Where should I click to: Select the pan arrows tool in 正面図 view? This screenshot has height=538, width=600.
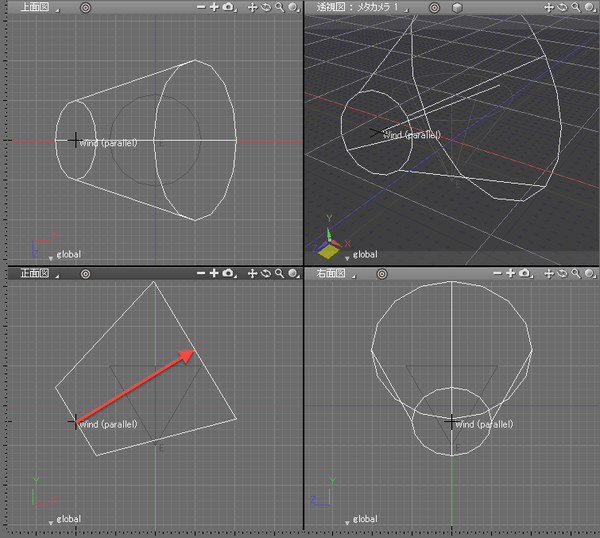point(253,274)
